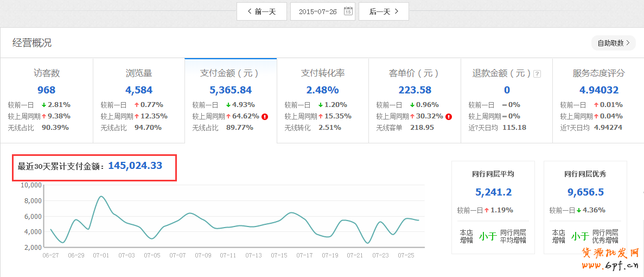
Task: Click the 经营概况 section heading
Action: pyautogui.click(x=32, y=43)
